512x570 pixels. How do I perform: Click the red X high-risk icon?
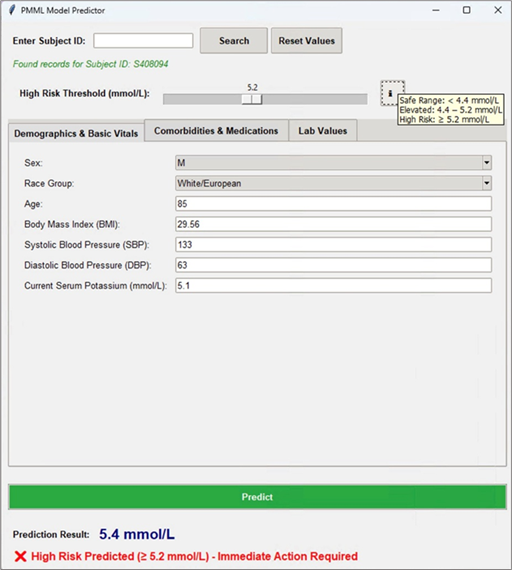[x=20, y=556]
